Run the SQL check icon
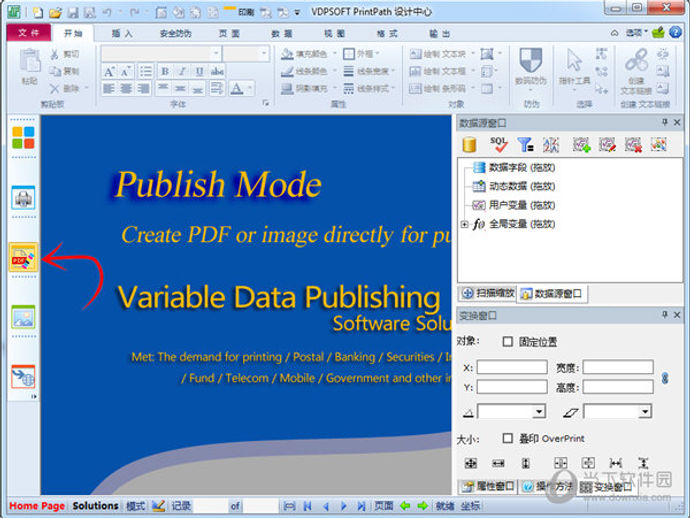The height and width of the screenshot is (518, 690). click(x=499, y=144)
